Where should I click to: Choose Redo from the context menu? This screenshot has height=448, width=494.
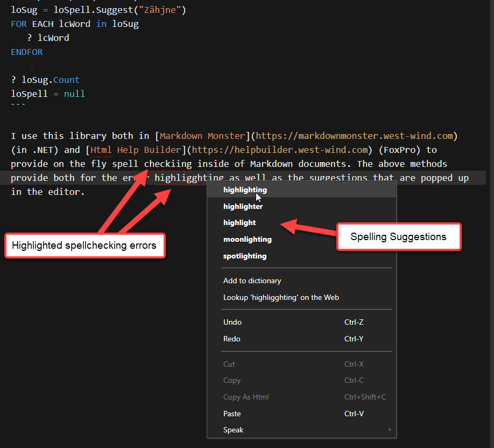(232, 339)
